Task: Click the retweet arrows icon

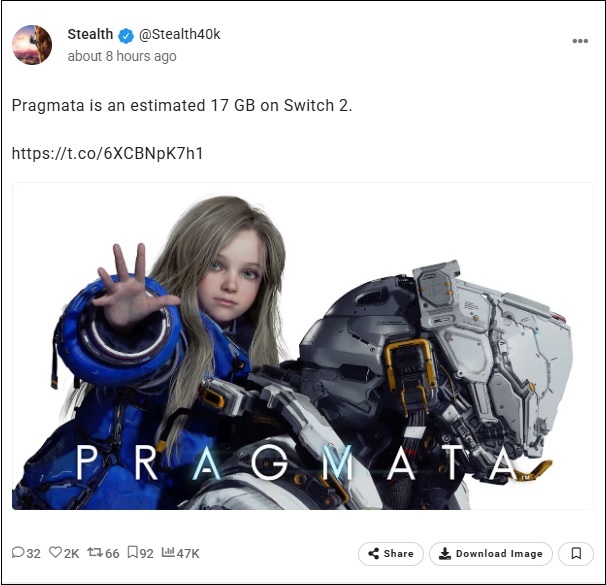Action: pos(95,553)
